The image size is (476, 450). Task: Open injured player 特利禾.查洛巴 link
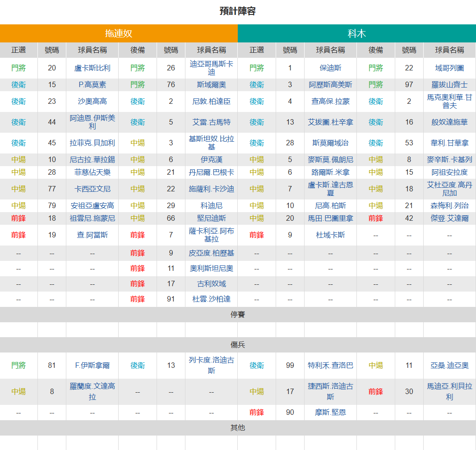[330, 365]
